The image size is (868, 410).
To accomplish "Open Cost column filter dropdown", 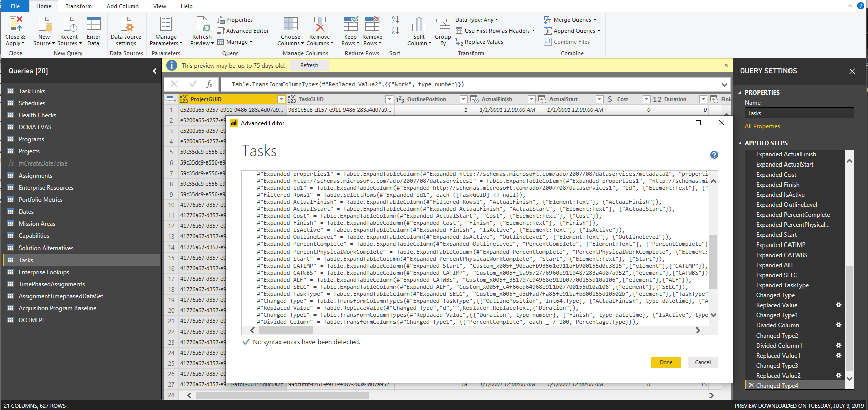I will (x=646, y=99).
